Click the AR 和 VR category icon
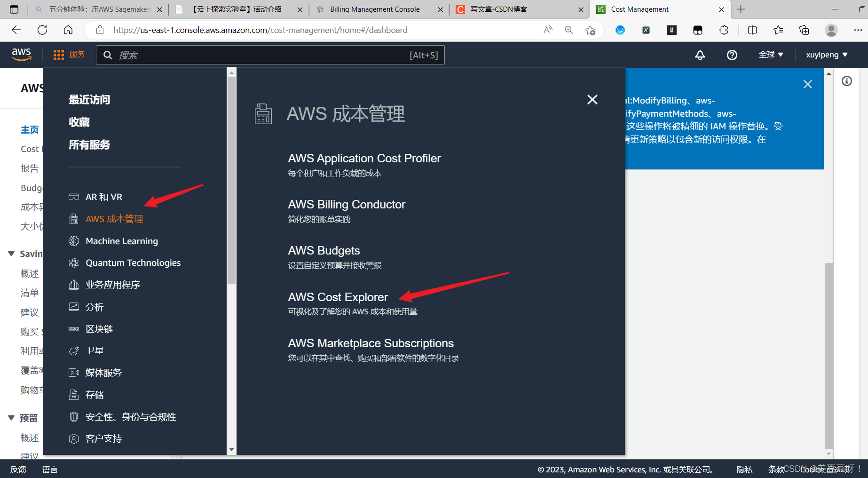This screenshot has width=868, height=478. pos(74,197)
